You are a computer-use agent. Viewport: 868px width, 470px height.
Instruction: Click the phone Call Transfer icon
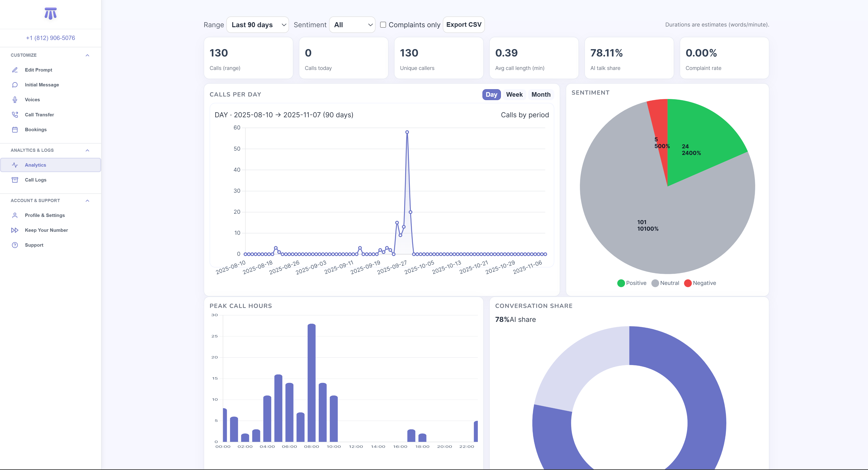(15, 115)
